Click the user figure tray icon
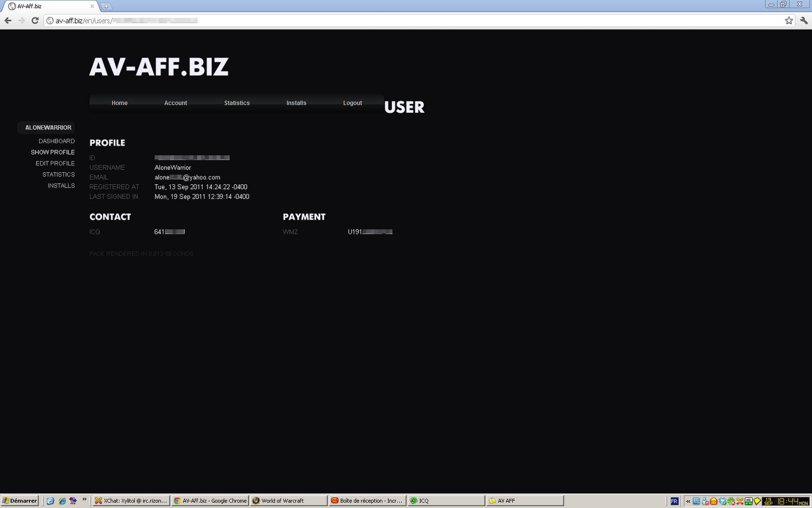This screenshot has height=508, width=812. [705, 501]
